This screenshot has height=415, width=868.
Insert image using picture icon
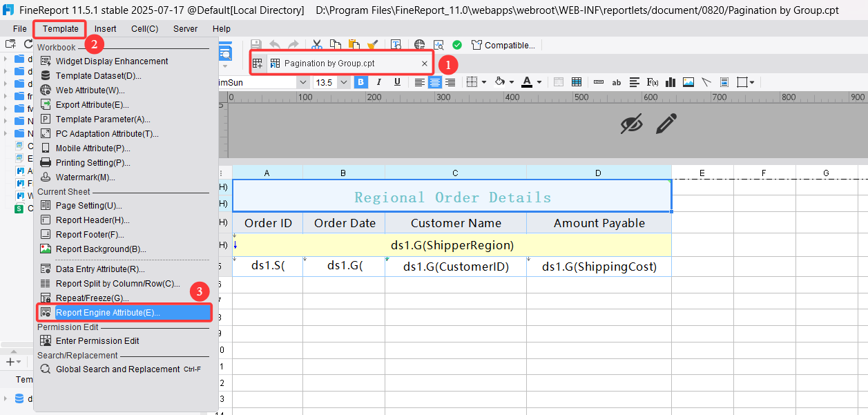tap(688, 82)
